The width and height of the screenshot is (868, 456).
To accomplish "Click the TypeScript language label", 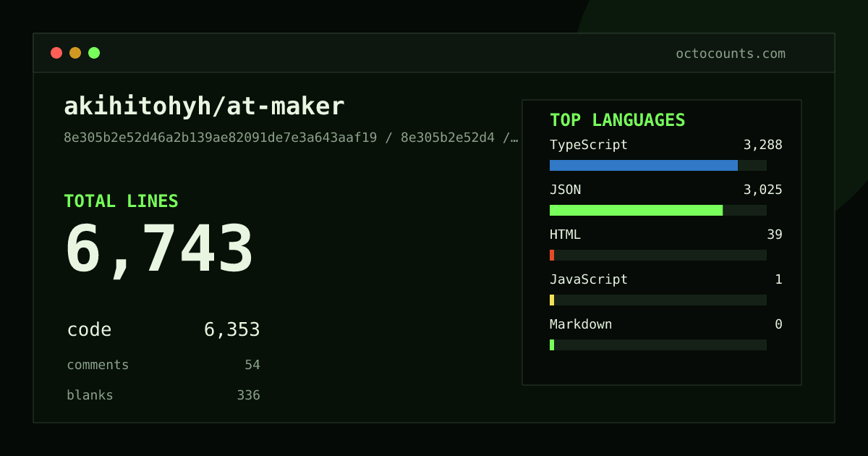I will (x=589, y=145).
